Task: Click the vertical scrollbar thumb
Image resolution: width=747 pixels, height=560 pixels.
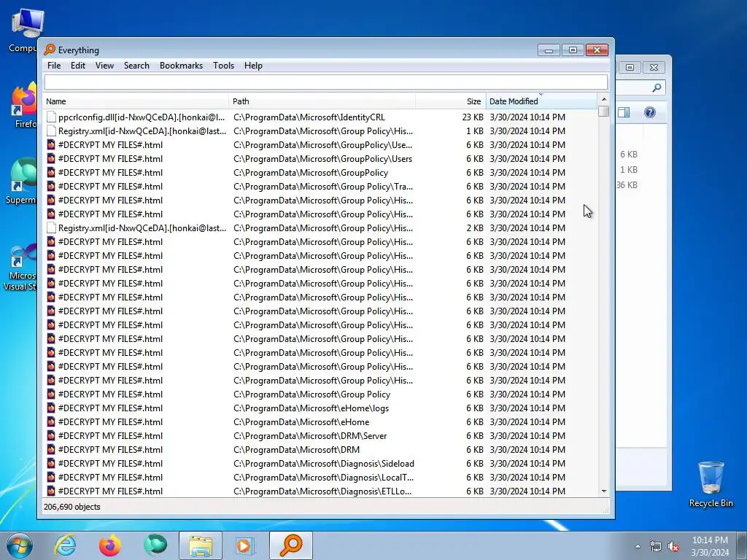Action: point(603,111)
